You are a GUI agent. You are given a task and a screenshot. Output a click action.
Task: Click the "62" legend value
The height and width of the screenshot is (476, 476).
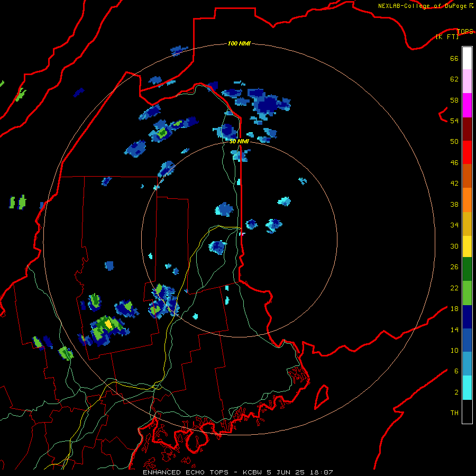pos(454,79)
